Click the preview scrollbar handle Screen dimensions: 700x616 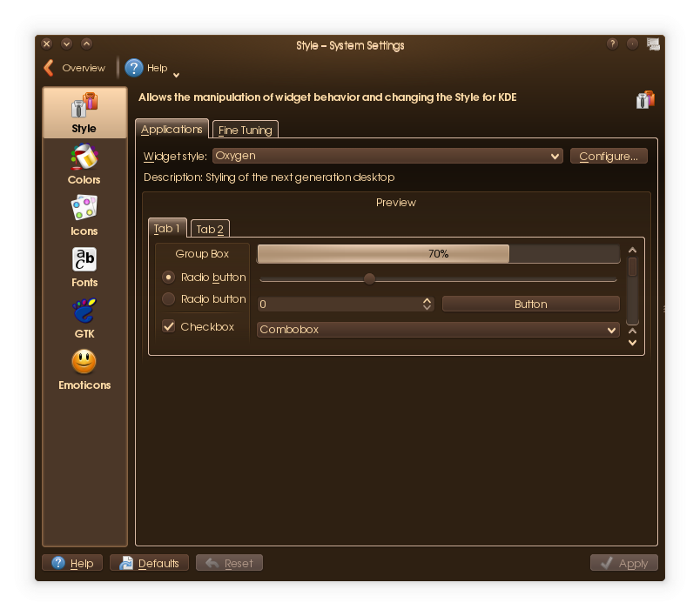(x=632, y=267)
